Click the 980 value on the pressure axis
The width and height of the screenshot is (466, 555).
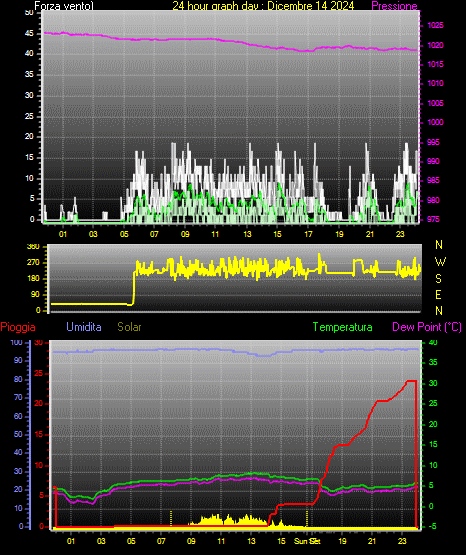click(433, 200)
